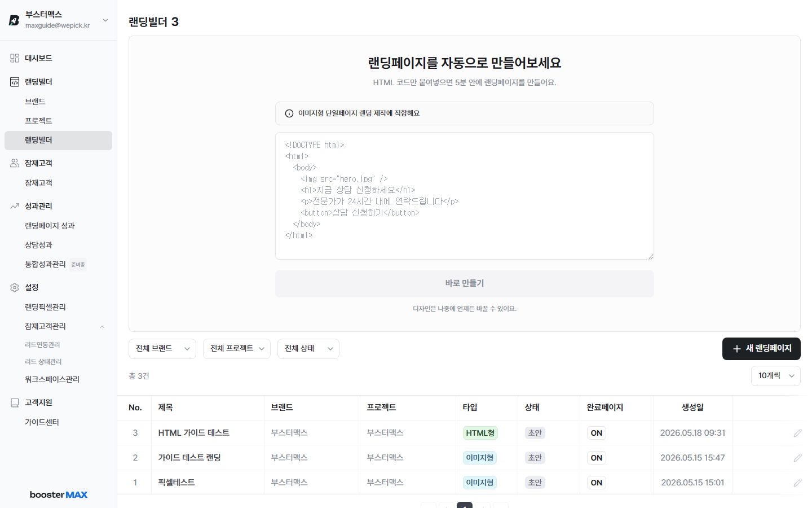The image size is (812, 508).
Task: Click the 총 3건 count text
Action: coord(139,376)
